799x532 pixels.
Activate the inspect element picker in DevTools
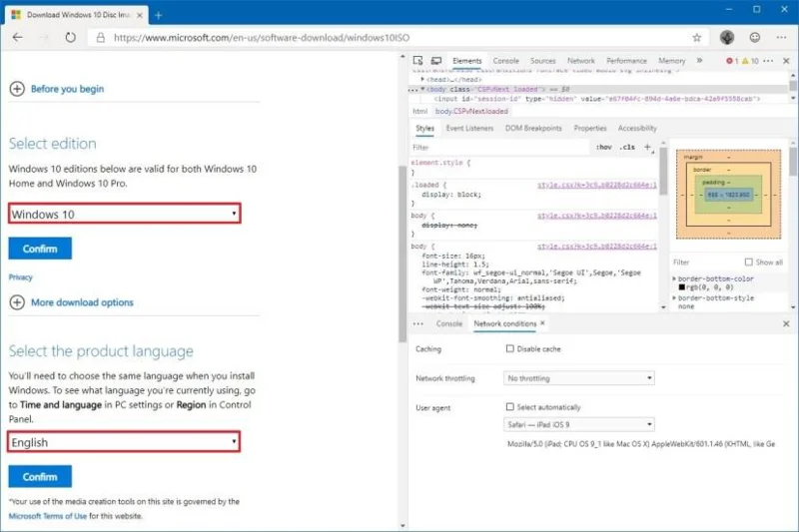(417, 61)
